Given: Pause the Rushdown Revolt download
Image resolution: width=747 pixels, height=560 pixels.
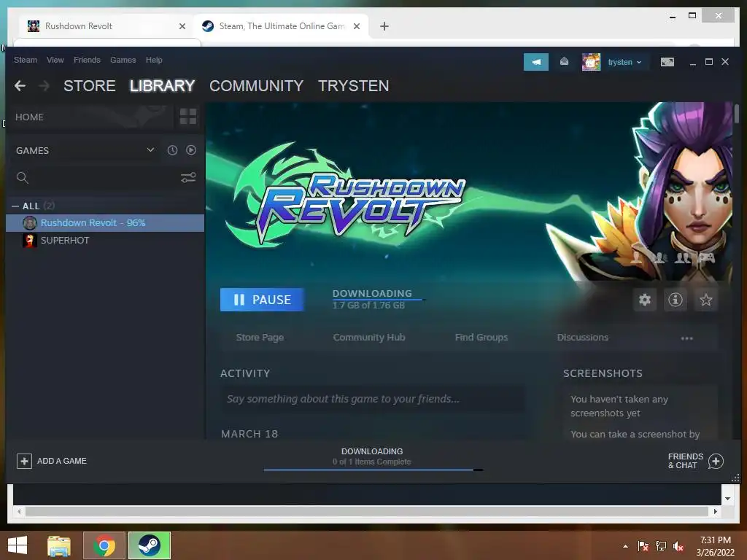Looking at the screenshot, I should (262, 300).
